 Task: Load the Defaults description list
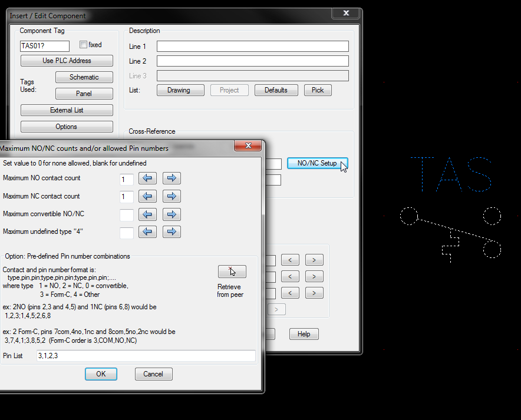click(276, 90)
